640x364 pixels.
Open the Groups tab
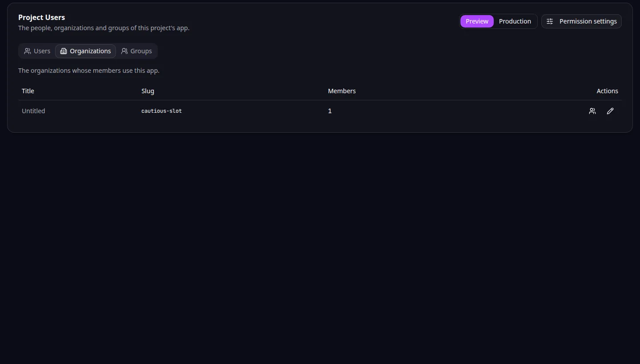(x=136, y=51)
